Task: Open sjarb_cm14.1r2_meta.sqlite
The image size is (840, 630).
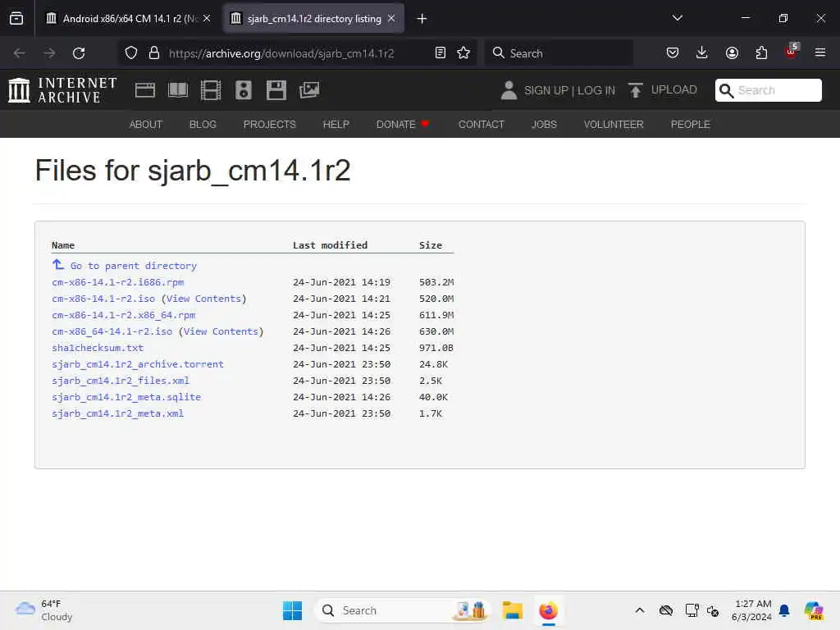Action: click(126, 397)
